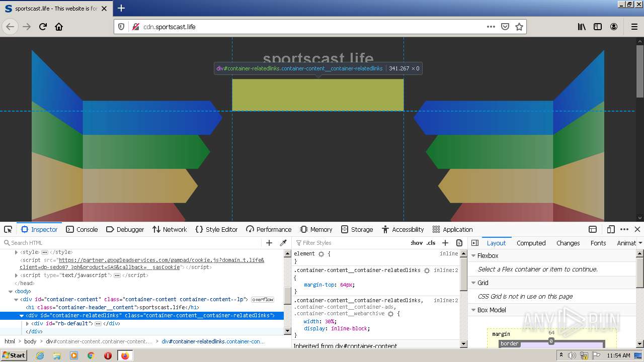Activate the element picker tool
The image size is (644, 362).
tap(8, 229)
